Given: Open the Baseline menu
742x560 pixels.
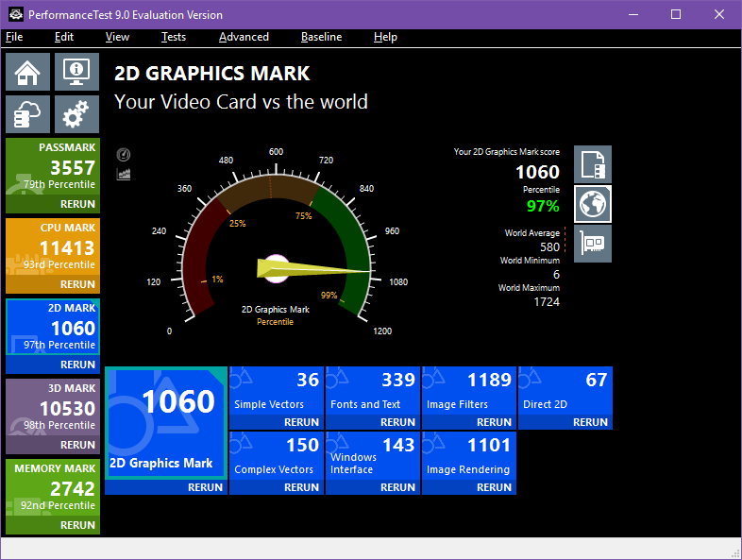Looking at the screenshot, I should pyautogui.click(x=321, y=37).
